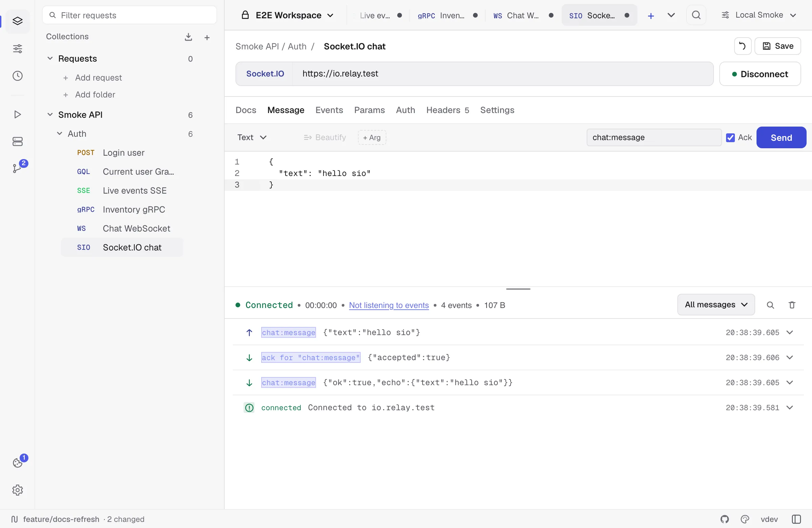Screen dimensions: 812x528
Task: Switch to the WS Chat WebSocket tab
Action: click(x=523, y=15)
